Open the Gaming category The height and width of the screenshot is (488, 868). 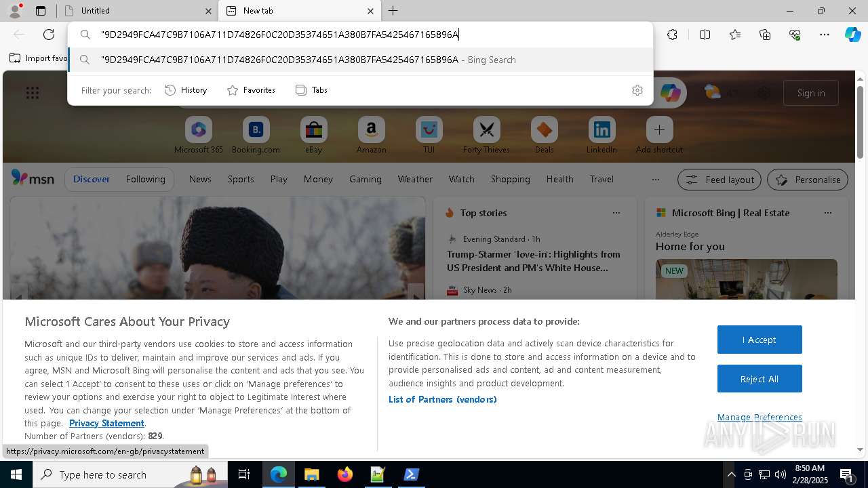tap(366, 179)
